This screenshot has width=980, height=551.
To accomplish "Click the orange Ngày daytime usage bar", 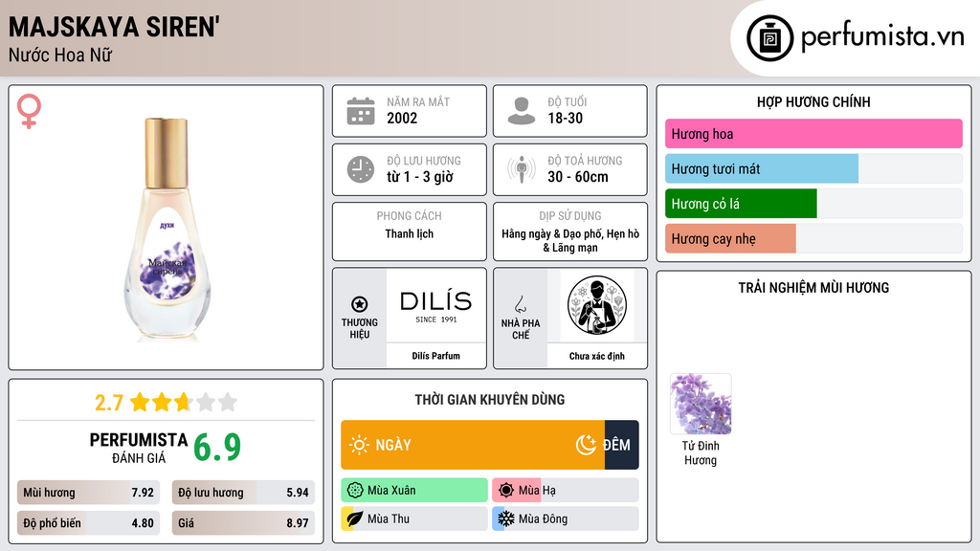I will click(473, 445).
